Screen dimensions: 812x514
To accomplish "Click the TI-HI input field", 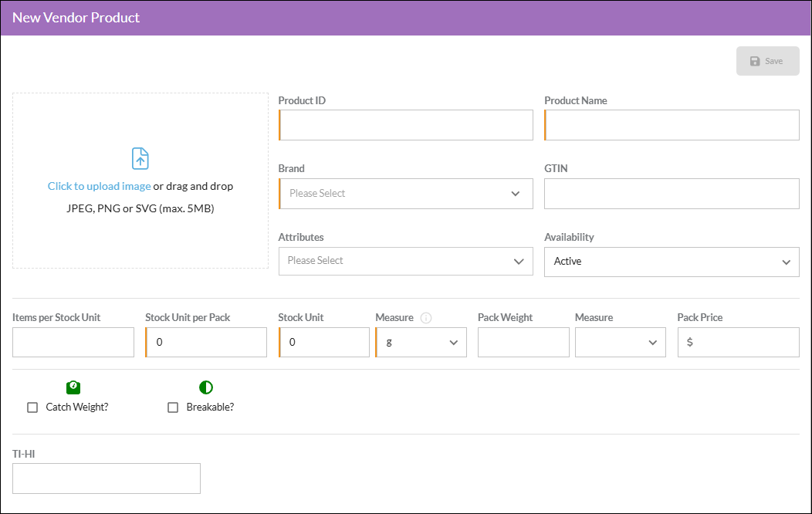I will point(107,478).
